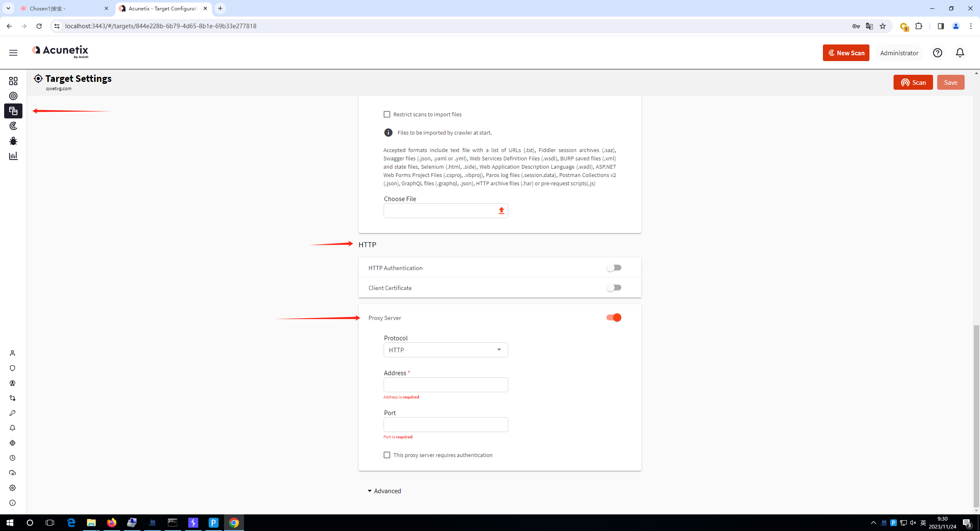Open the browser translate icon
Image resolution: width=980 pixels, height=531 pixels.
point(869,26)
